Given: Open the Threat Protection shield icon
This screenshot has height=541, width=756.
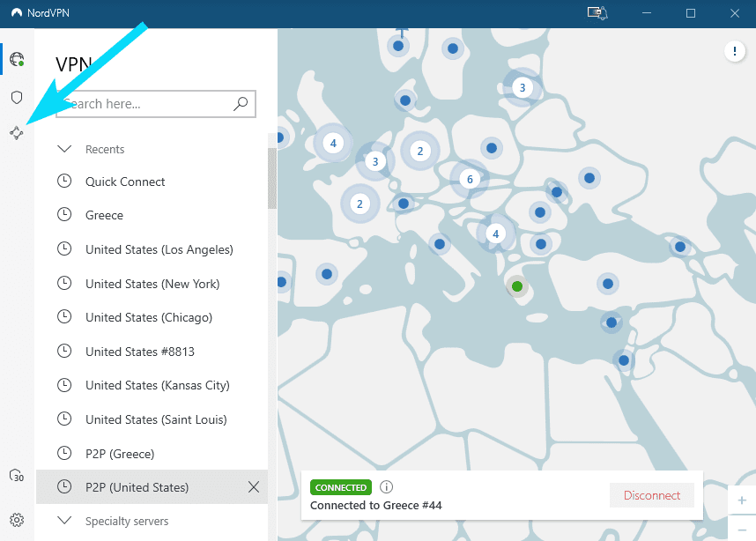Looking at the screenshot, I should click(x=17, y=98).
